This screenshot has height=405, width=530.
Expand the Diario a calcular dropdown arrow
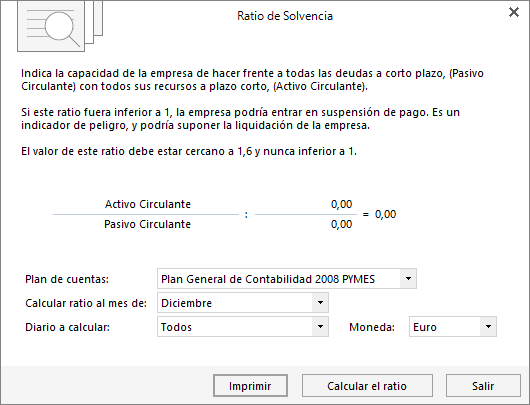(x=320, y=327)
